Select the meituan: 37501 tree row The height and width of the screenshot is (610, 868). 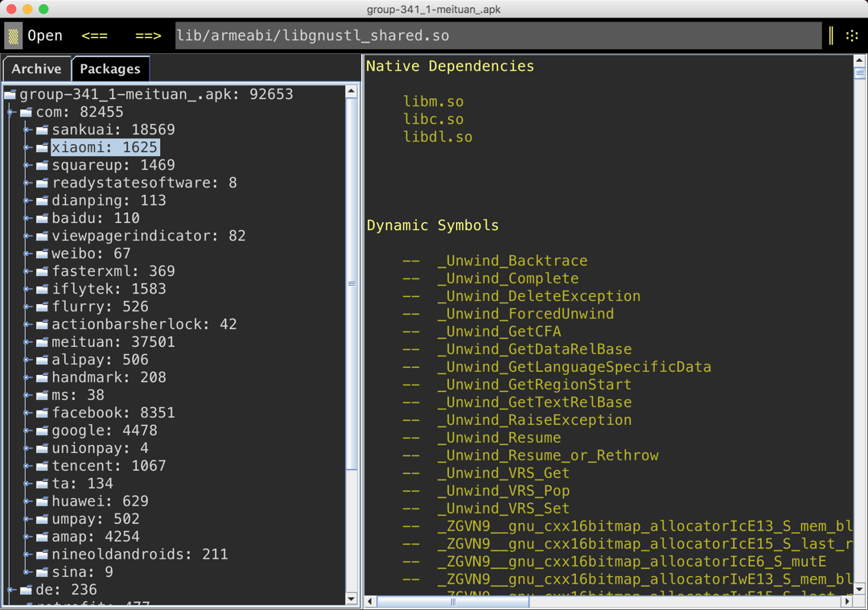[x=113, y=342]
